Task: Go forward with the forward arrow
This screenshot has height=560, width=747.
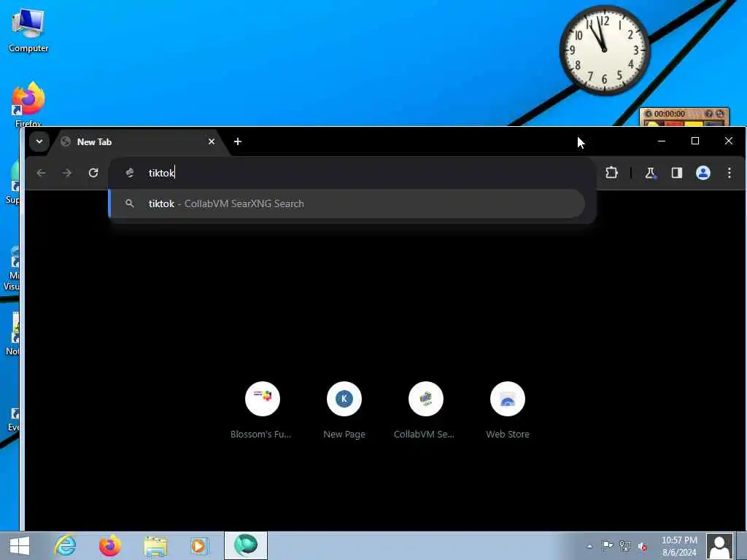Action: 67,173
